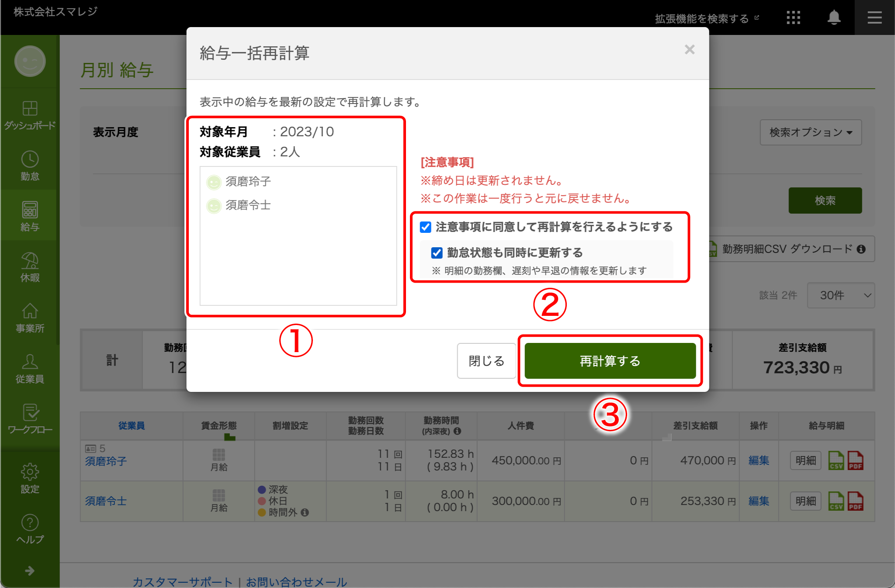The width and height of the screenshot is (895, 588).
Task: Click 月給 wage icon in 須磨玲子 row
Action: click(219, 455)
